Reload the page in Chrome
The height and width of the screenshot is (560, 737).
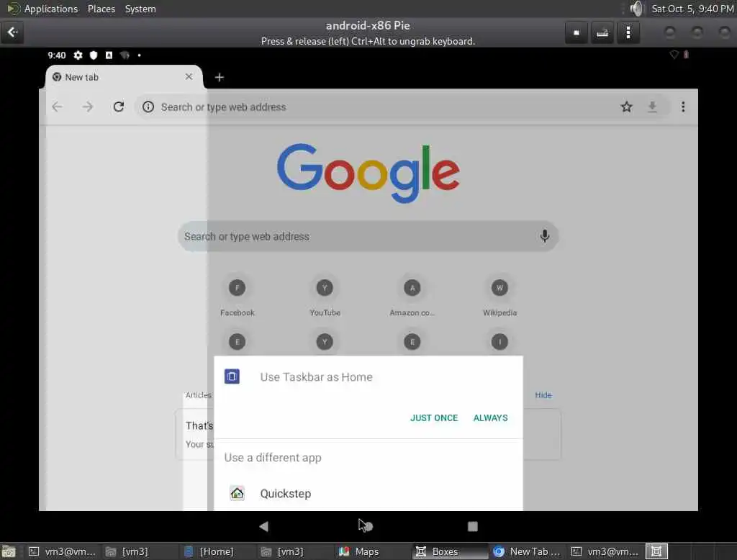click(x=119, y=107)
